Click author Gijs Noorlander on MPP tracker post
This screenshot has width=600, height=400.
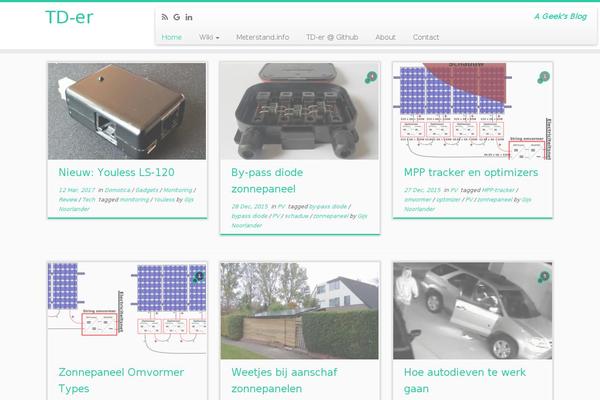click(x=468, y=204)
